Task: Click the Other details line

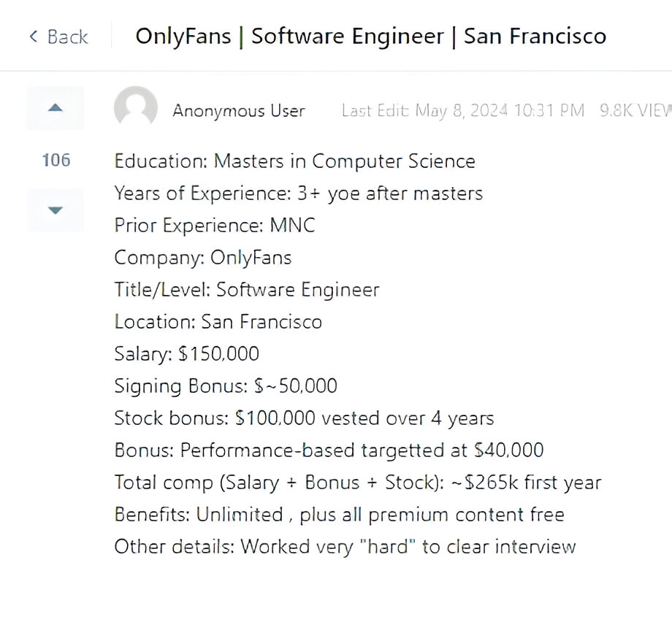Action: click(345, 547)
